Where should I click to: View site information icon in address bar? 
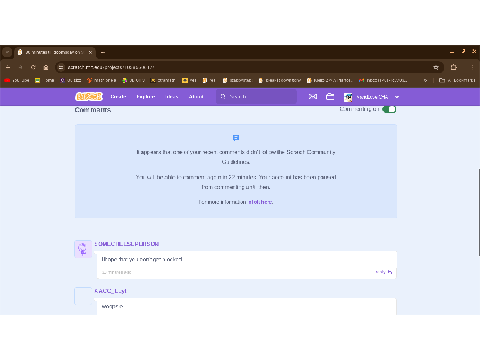(x=61, y=67)
